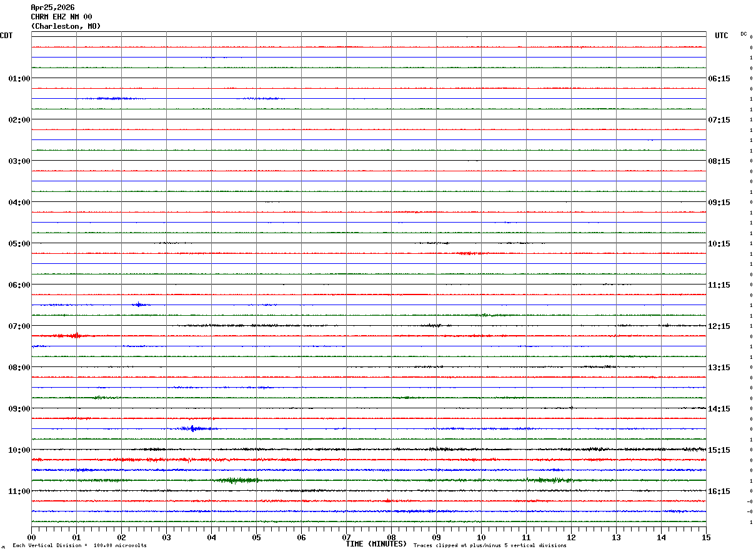Click minute 15 at axis end

pos(706,537)
